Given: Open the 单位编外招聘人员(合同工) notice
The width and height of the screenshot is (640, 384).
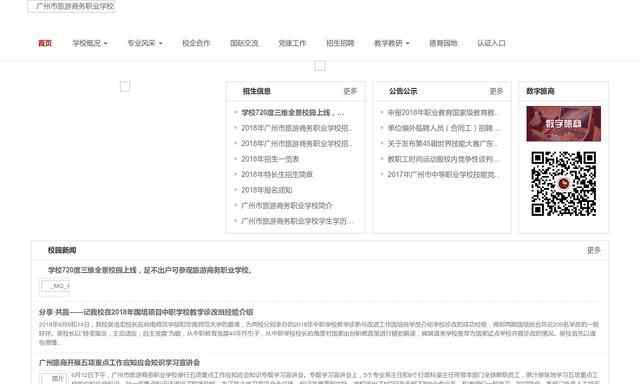Looking at the screenshot, I should 443,128.
